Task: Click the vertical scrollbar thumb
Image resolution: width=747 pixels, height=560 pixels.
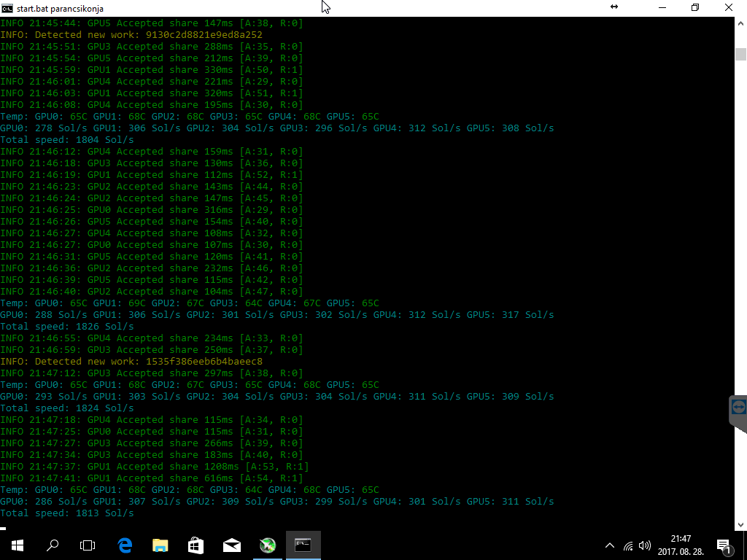Action: [740, 54]
